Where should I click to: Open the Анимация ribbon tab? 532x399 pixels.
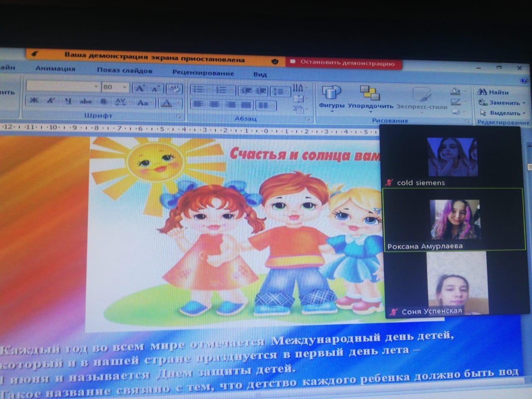point(55,69)
